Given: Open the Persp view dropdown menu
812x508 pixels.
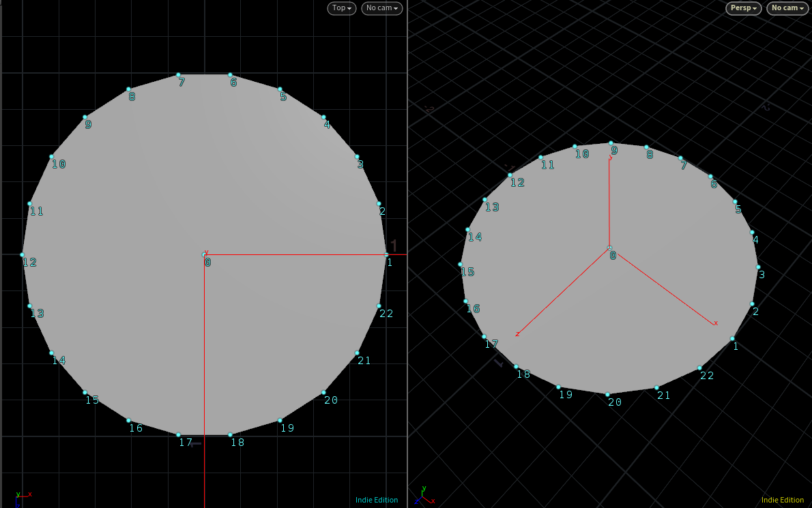Looking at the screenshot, I should (744, 8).
